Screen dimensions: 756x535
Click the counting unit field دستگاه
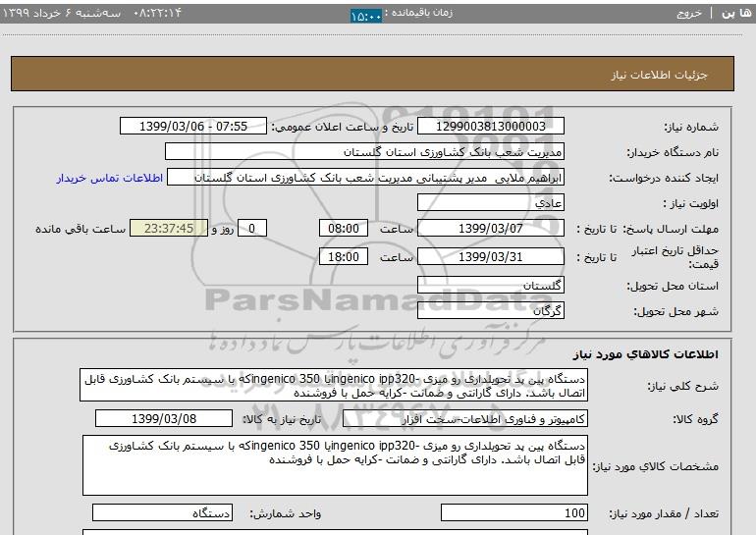coord(162,512)
